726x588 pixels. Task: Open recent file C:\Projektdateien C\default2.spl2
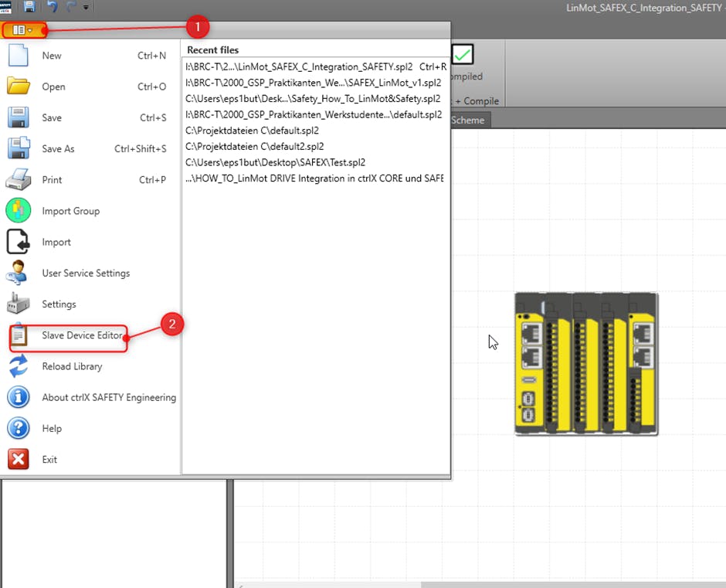click(254, 146)
